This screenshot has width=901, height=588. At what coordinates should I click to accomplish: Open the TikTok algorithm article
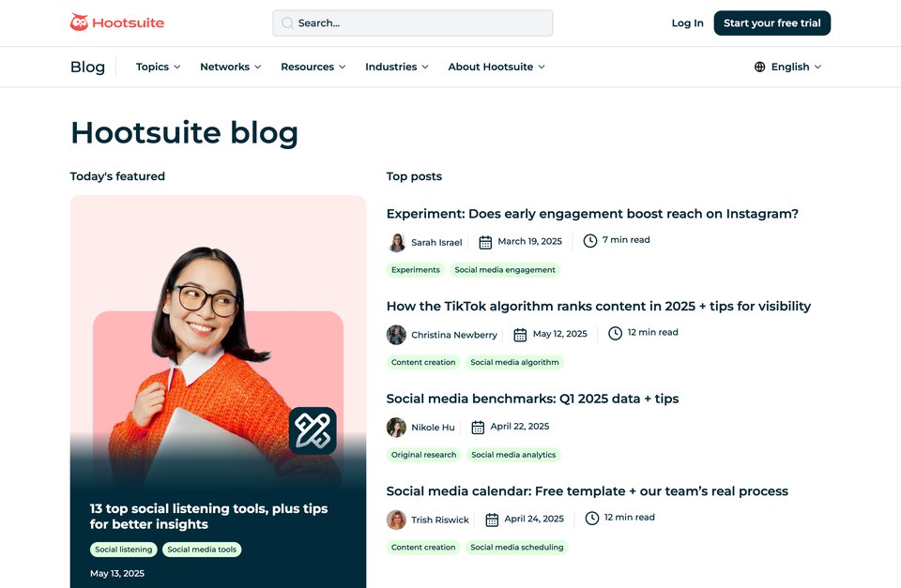tap(598, 306)
